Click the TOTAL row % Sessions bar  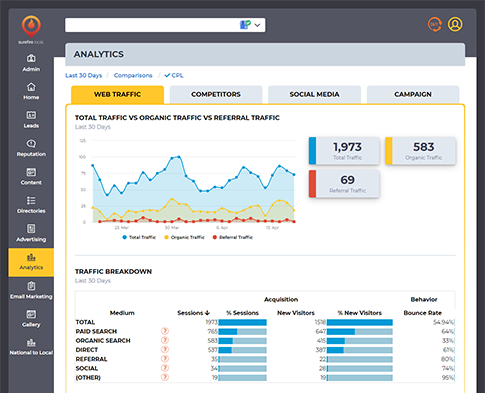coord(243,322)
